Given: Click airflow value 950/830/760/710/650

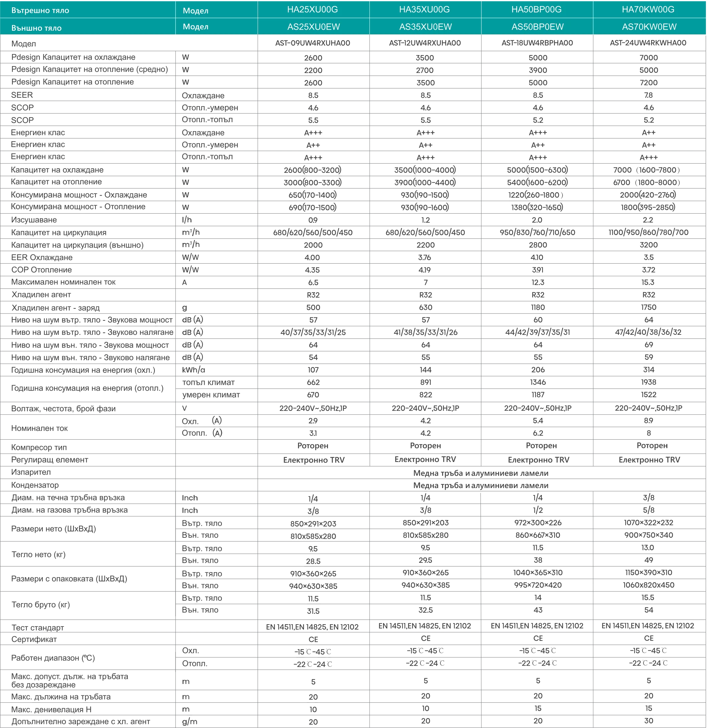Looking at the screenshot, I should (x=537, y=233).
